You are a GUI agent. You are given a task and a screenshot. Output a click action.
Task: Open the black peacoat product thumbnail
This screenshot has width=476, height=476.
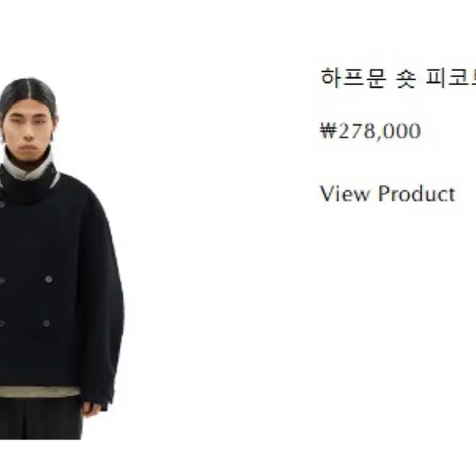(61, 258)
